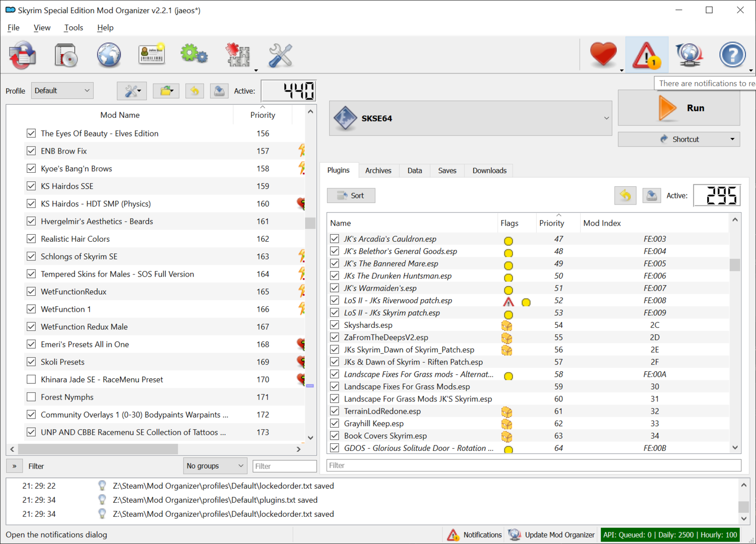The width and height of the screenshot is (756, 544).
Task: Click the red heart endorse icon
Action: pos(603,54)
